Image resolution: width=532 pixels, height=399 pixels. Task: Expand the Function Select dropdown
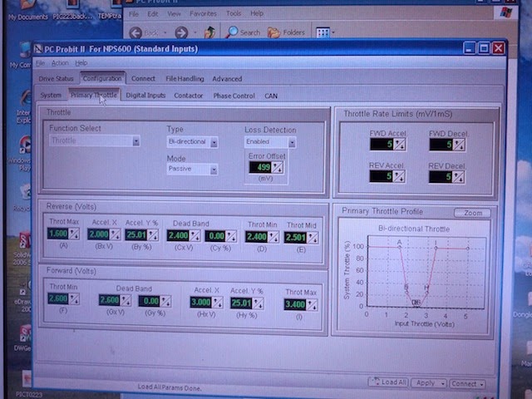136,141
